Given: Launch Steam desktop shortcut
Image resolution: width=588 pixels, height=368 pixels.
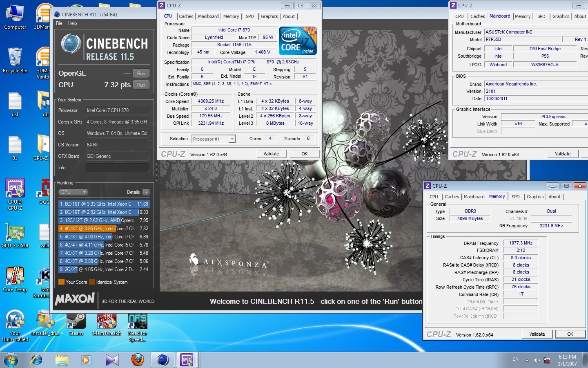Looking at the screenshot, I should [x=76, y=323].
